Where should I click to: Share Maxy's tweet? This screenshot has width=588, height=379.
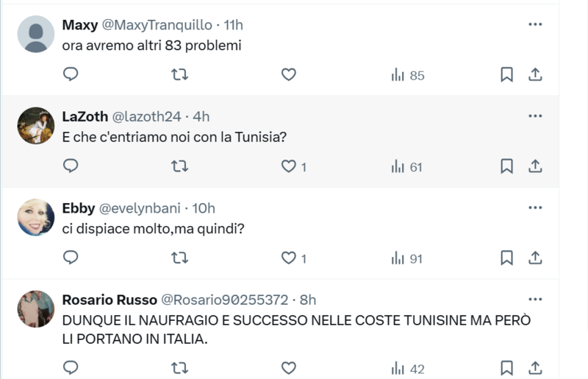pyautogui.click(x=536, y=74)
